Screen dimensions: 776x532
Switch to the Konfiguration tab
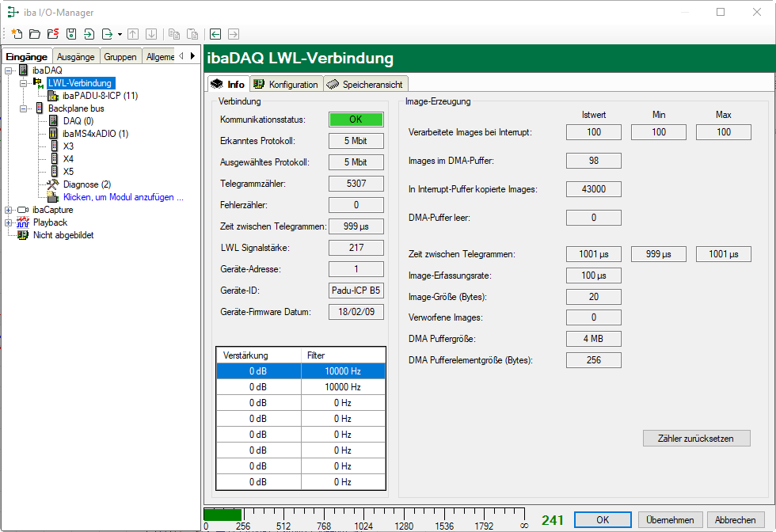[286, 85]
